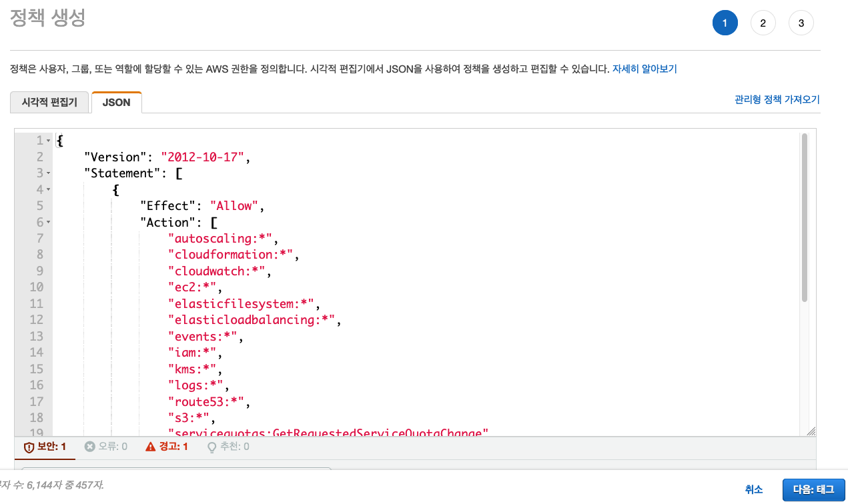This screenshot has width=848, height=504.
Task: Click the 보안 shield icon
Action: pos(29,447)
